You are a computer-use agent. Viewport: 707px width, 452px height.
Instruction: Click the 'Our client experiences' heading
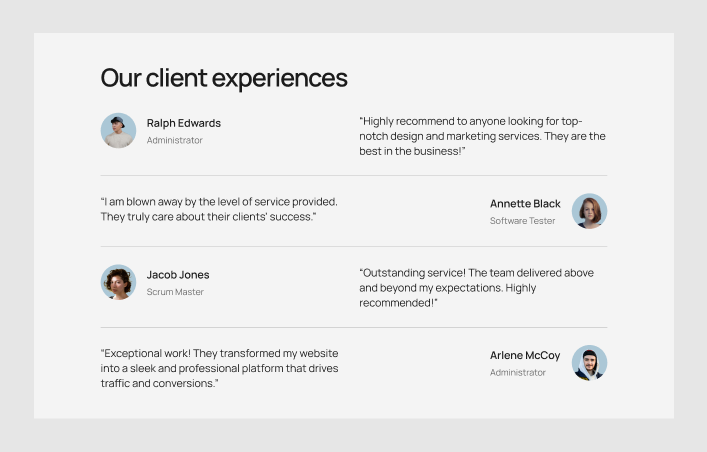click(x=224, y=78)
